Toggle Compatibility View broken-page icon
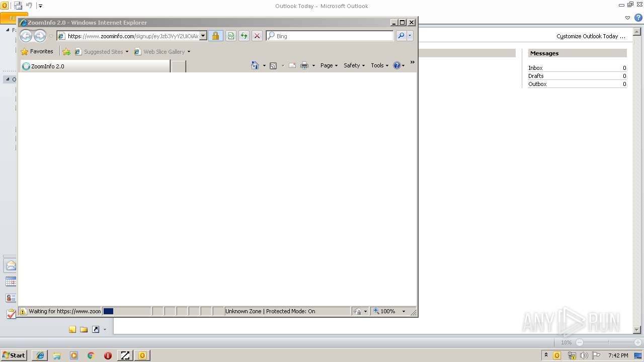The image size is (644, 362). coord(230,36)
